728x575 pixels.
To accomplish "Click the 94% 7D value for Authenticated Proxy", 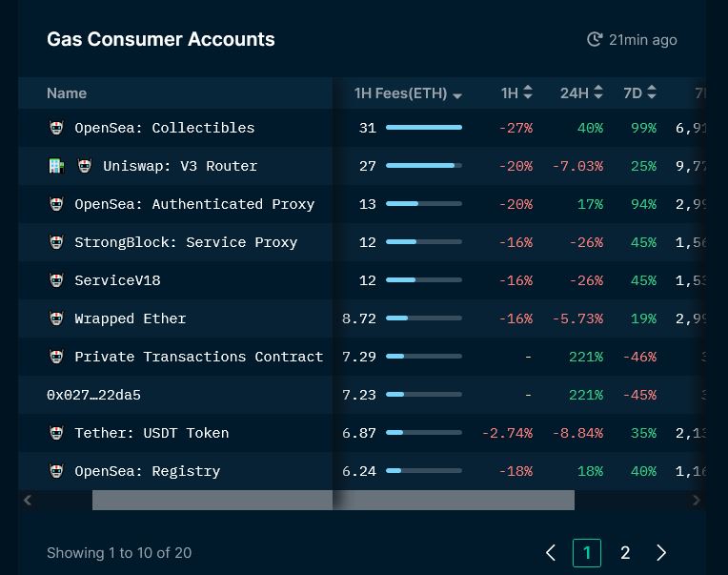I will (x=643, y=204).
